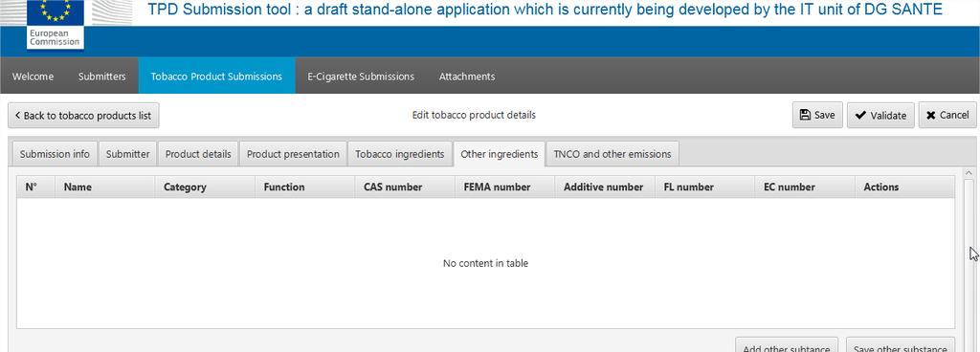
Task: Select the Other ingredients tab
Action: pyautogui.click(x=500, y=154)
